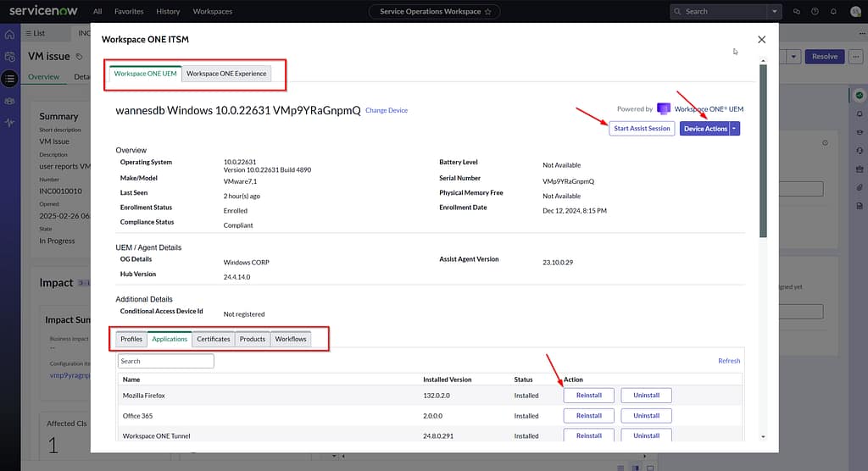Open the Products tab
The height and width of the screenshot is (471, 868).
coord(253,340)
